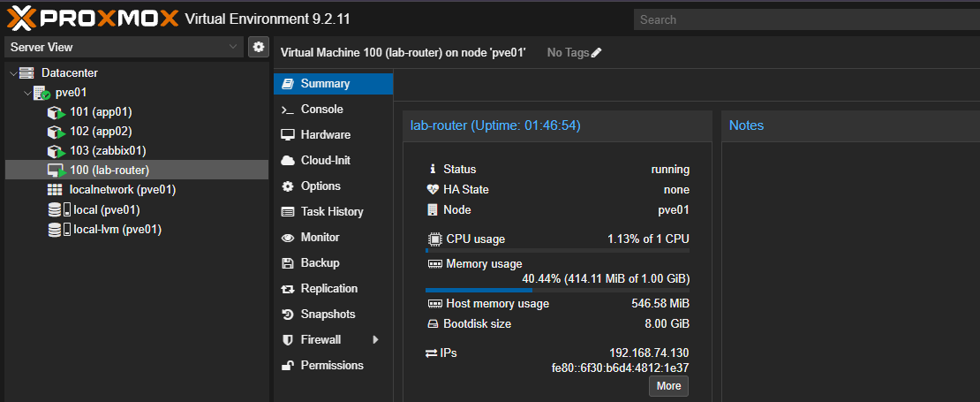
Task: Click the 546.58 MiB host memory value
Action: [660, 304]
